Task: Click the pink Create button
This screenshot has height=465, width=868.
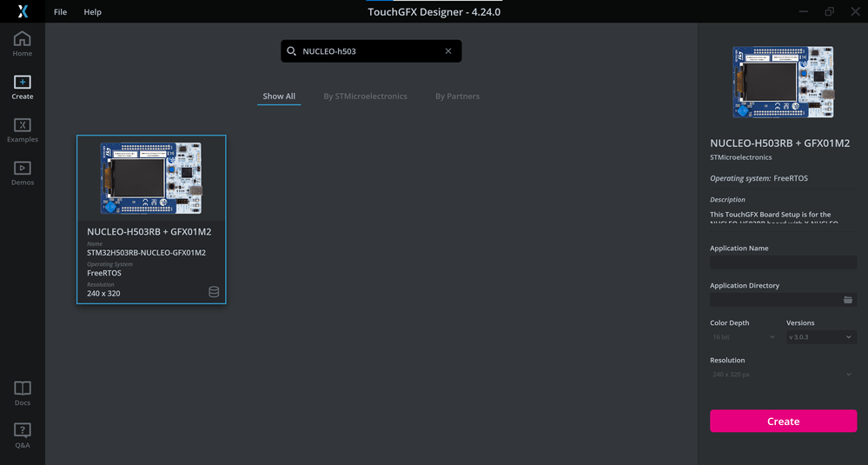Action: pos(784,422)
